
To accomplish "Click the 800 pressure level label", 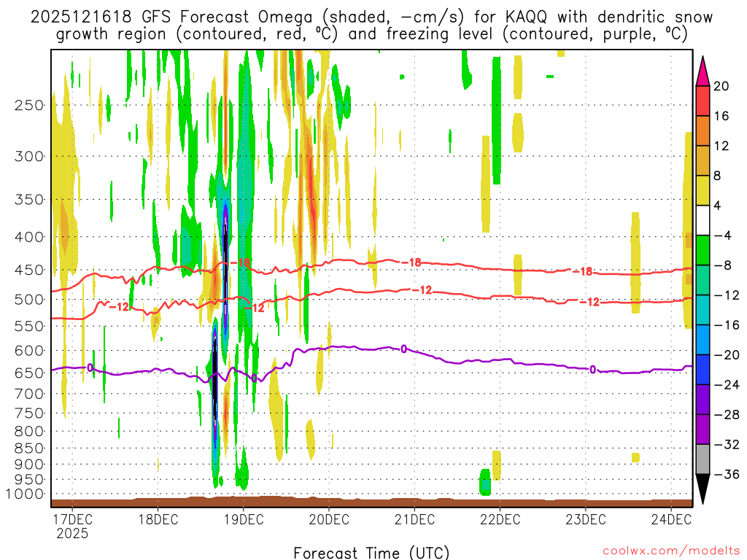I will tap(29, 432).
